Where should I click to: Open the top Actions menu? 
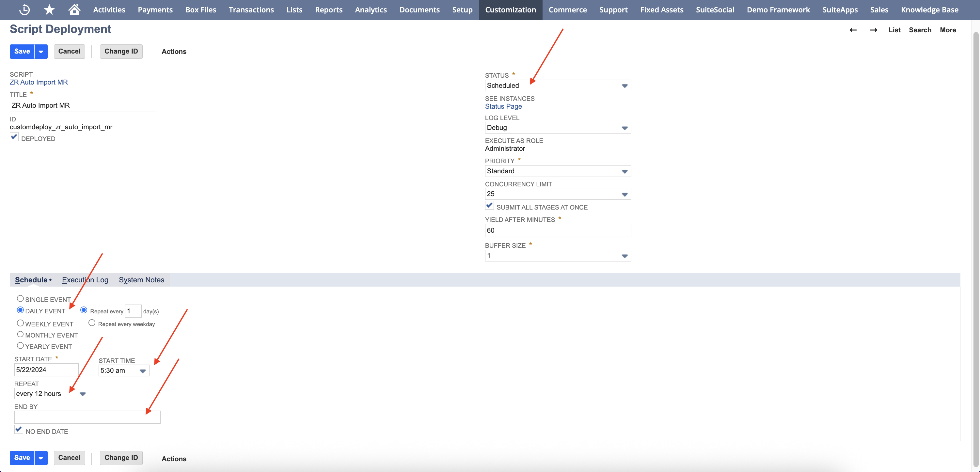click(x=174, y=52)
